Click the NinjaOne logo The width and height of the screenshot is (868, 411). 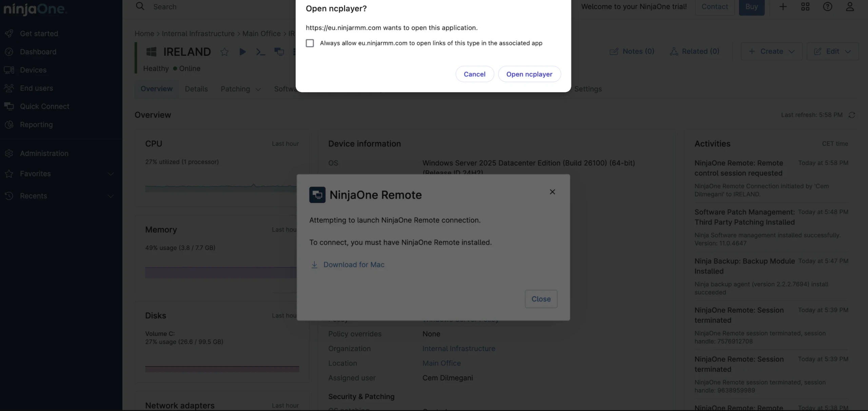click(35, 9)
